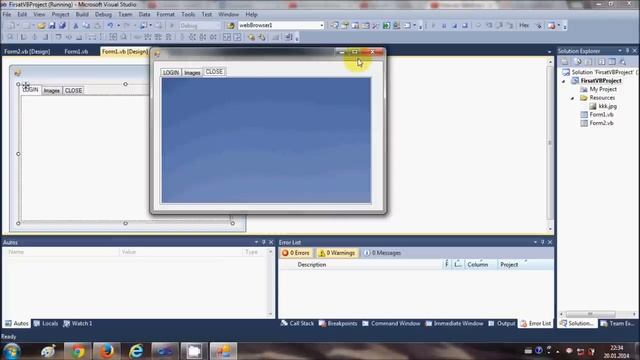The height and width of the screenshot is (360, 640).
Task: Click Refresh icon in Solution Explorer
Action: click(x=589, y=62)
